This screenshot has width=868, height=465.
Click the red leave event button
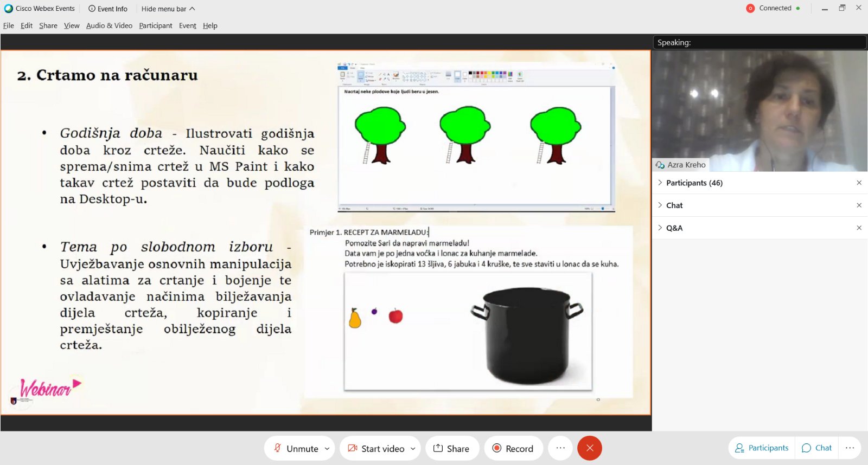(590, 448)
